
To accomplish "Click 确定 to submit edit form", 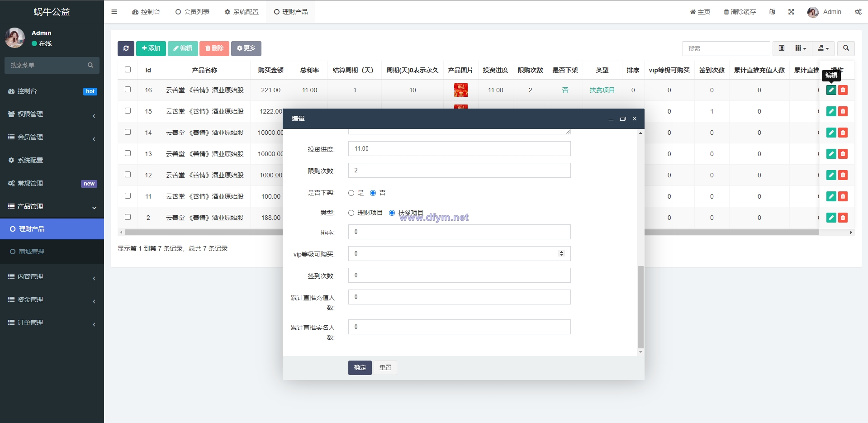I will click(360, 368).
